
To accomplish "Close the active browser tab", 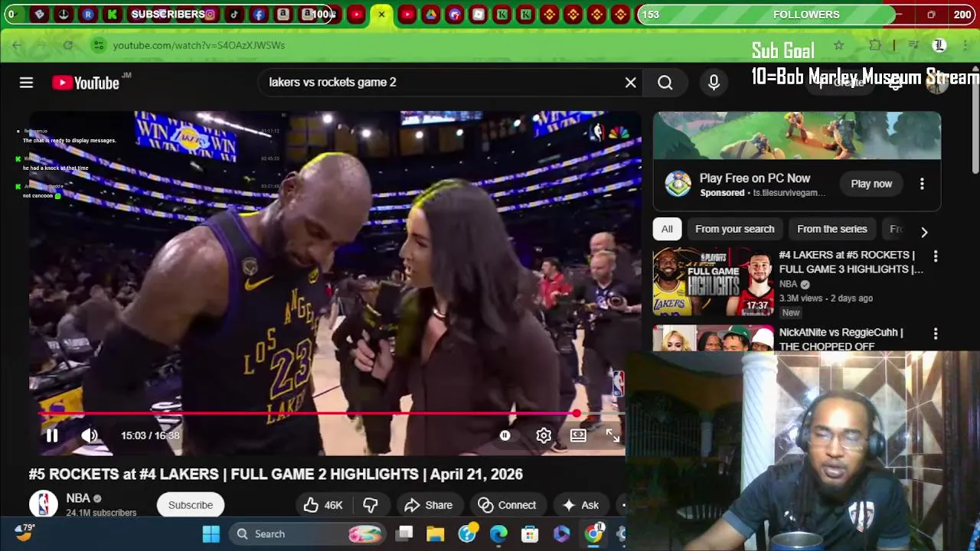I will (381, 14).
